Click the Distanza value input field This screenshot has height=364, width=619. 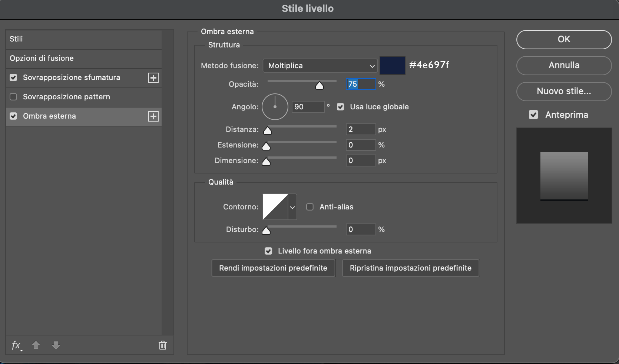pyautogui.click(x=361, y=129)
